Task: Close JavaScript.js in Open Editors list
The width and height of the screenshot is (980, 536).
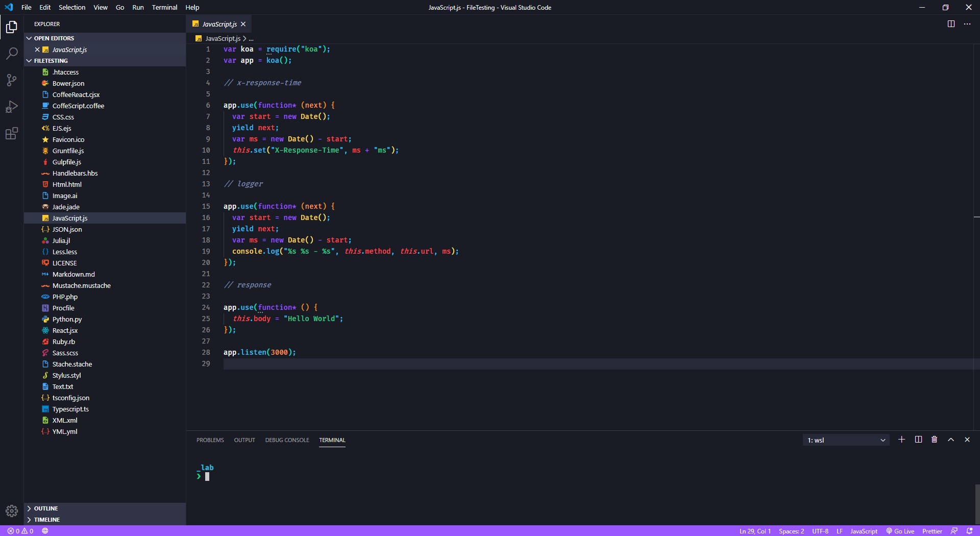Action: click(37, 50)
